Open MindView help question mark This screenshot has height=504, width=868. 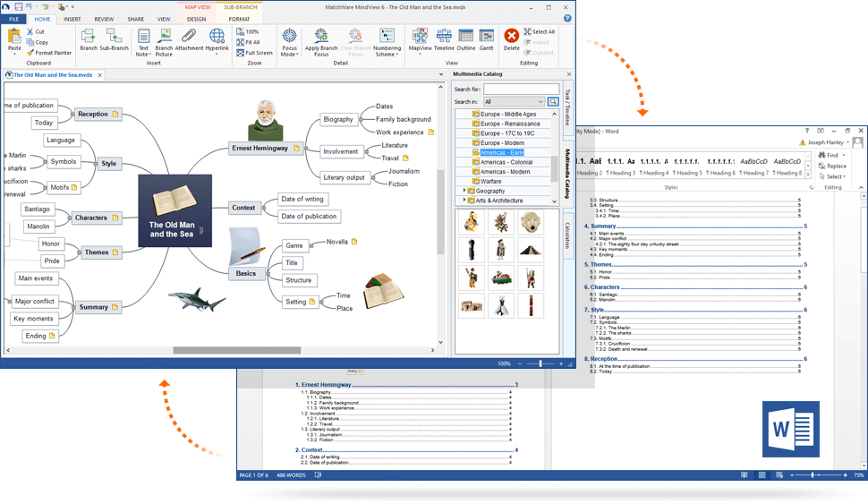click(567, 18)
